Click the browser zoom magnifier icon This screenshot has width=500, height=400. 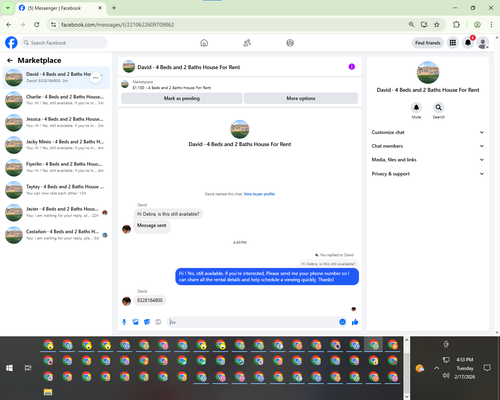pyautogui.click(x=412, y=25)
